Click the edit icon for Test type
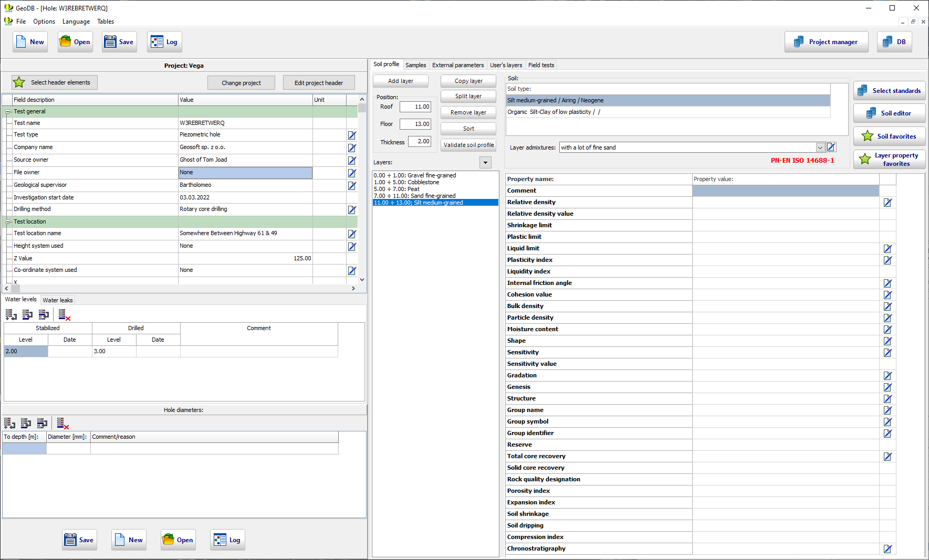 352,135
